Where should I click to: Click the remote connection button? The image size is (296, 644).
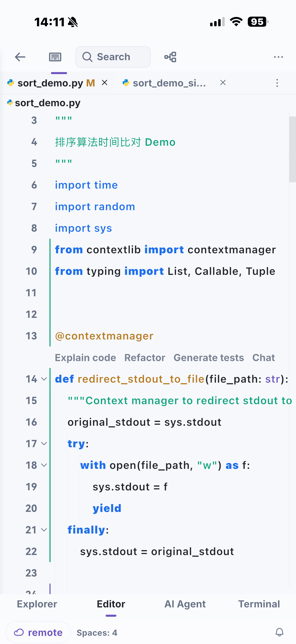pos(38,633)
